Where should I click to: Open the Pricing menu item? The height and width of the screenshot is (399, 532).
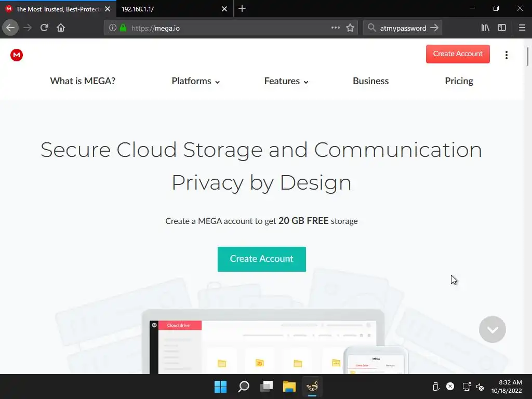click(459, 81)
